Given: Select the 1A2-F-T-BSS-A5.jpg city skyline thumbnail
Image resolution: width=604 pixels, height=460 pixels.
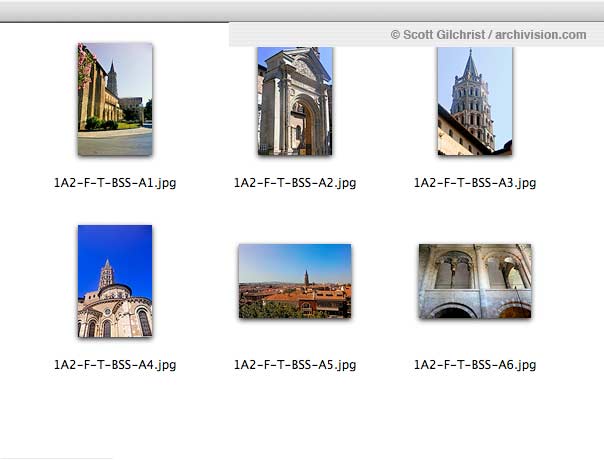Looking at the screenshot, I should click(x=295, y=281).
